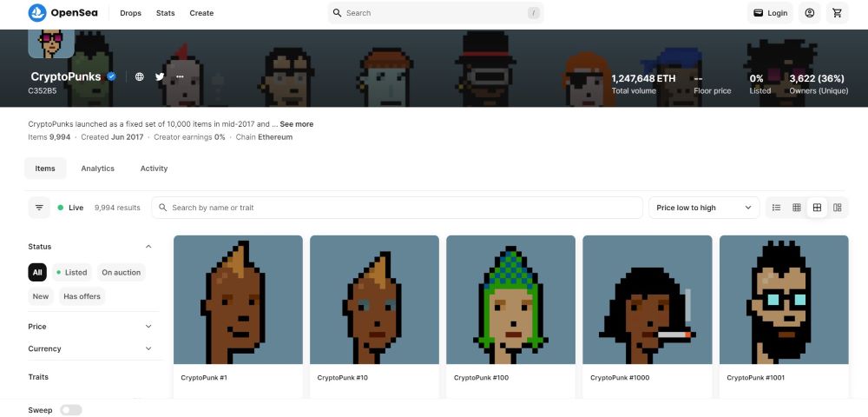Click the C352B5 contract text

pos(42,91)
